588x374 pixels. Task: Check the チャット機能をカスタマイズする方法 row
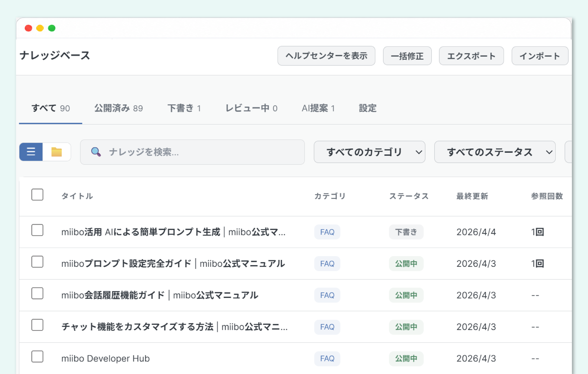37,325
